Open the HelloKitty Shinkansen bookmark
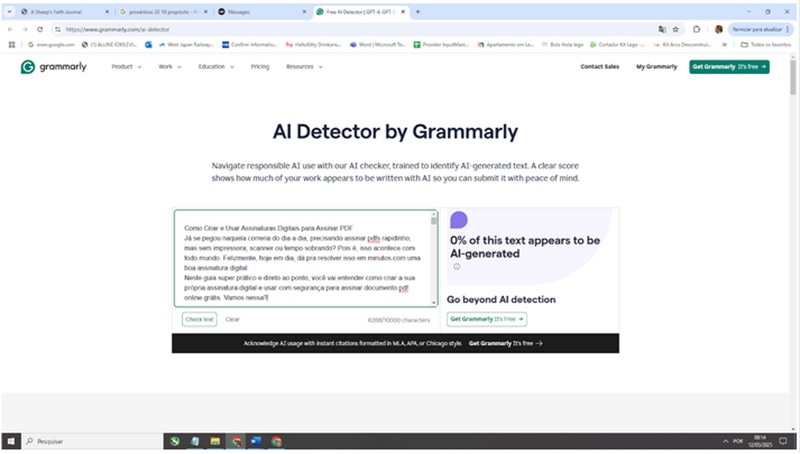This screenshot has height=454, width=800. [x=313, y=45]
